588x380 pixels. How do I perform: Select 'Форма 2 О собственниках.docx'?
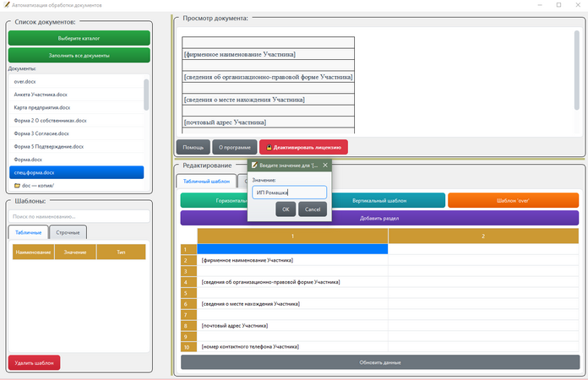(77, 120)
